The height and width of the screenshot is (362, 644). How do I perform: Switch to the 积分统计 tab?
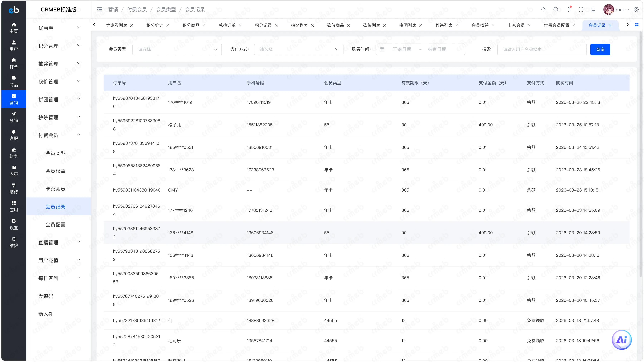155,26
